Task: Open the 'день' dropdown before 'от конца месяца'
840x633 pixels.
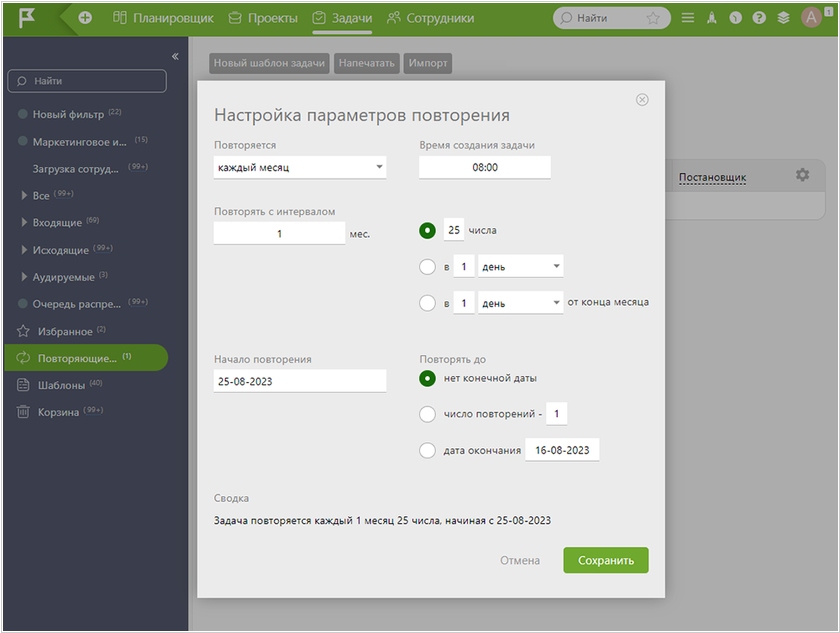Action: coord(520,303)
